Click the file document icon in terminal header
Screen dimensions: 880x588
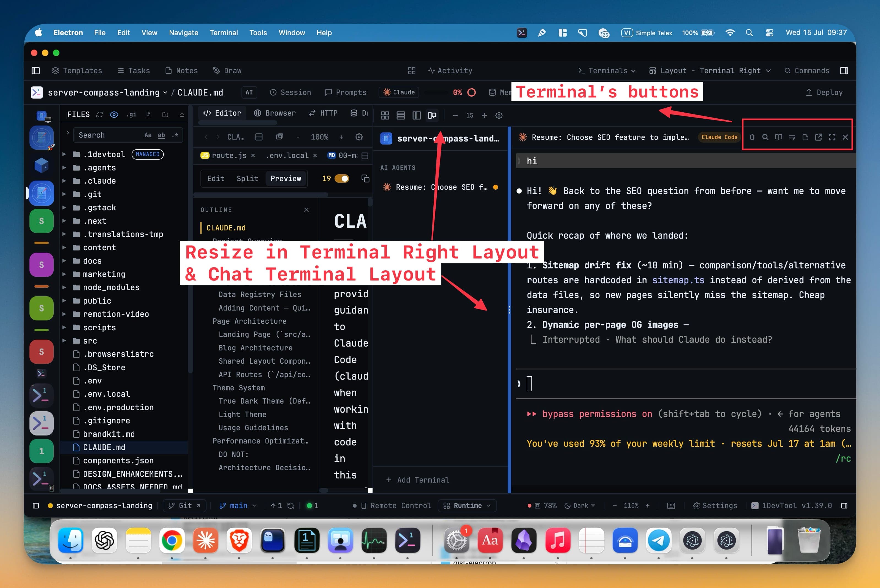coord(805,137)
